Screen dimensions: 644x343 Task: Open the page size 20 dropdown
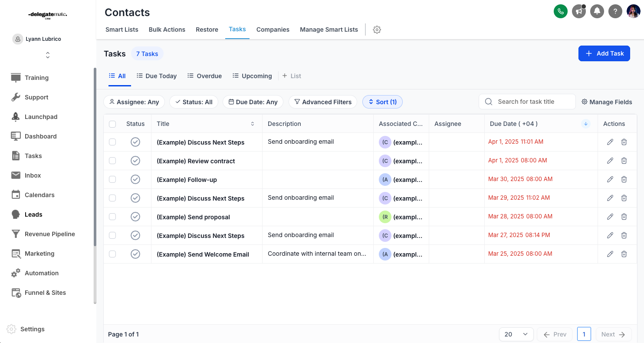tap(516, 334)
